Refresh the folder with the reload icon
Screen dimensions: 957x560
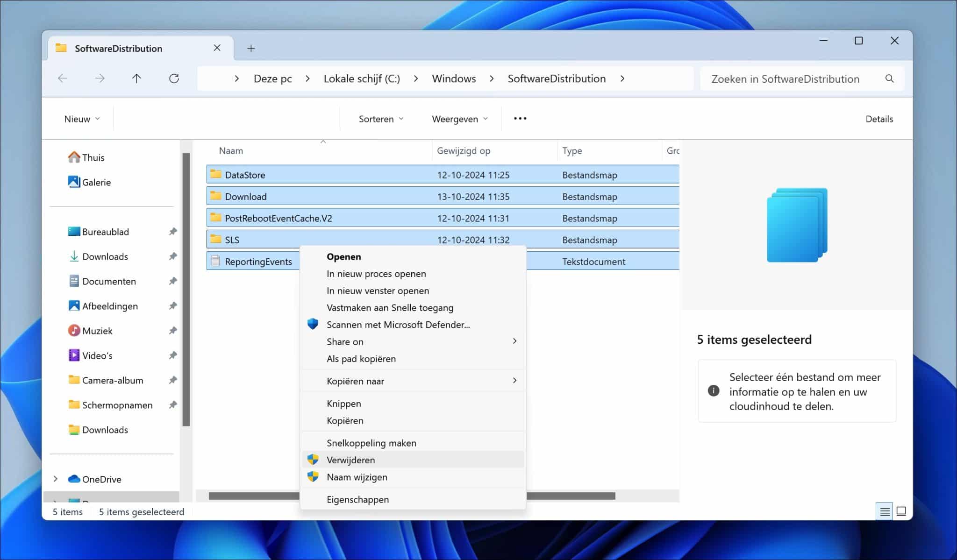pos(174,78)
